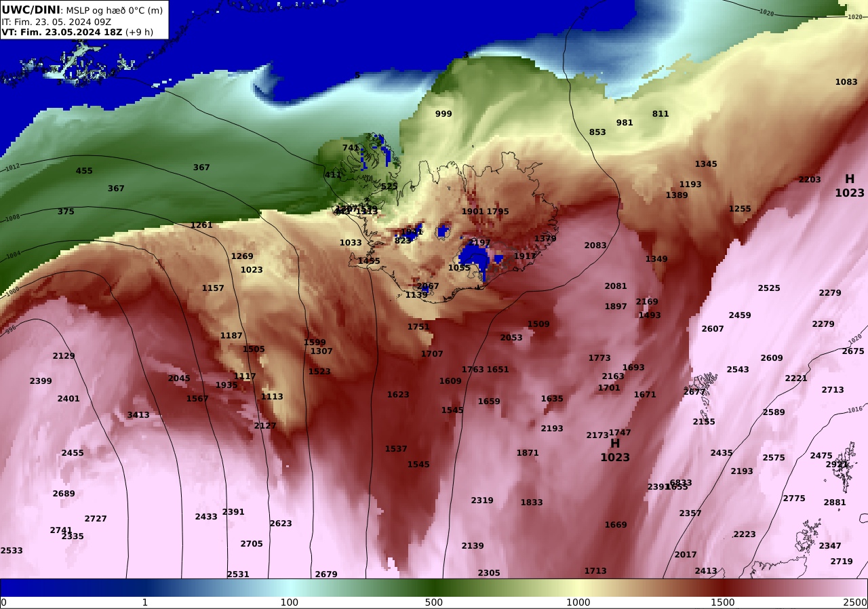Screen dimensions: 868x609
Task: Select the 3413 height value
Action: [138, 415]
